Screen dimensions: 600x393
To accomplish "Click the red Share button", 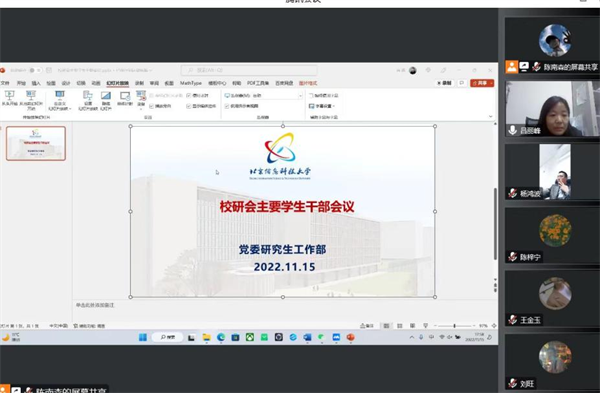I will point(482,83).
